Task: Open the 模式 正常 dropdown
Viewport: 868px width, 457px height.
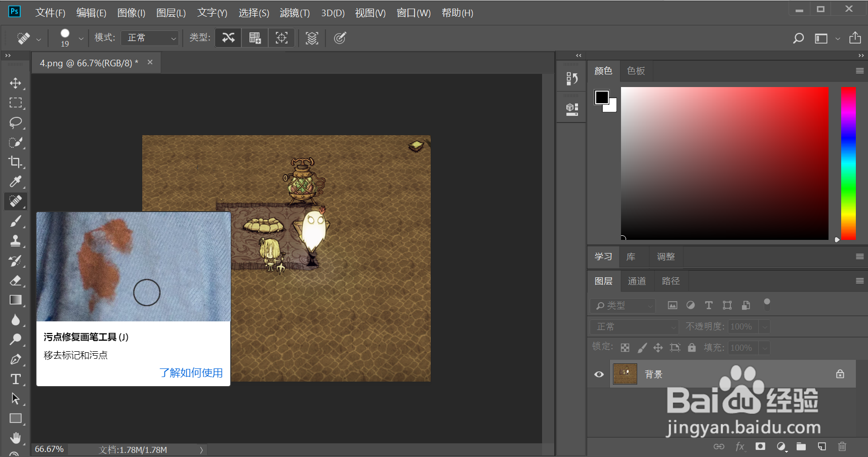Action: tap(151, 38)
